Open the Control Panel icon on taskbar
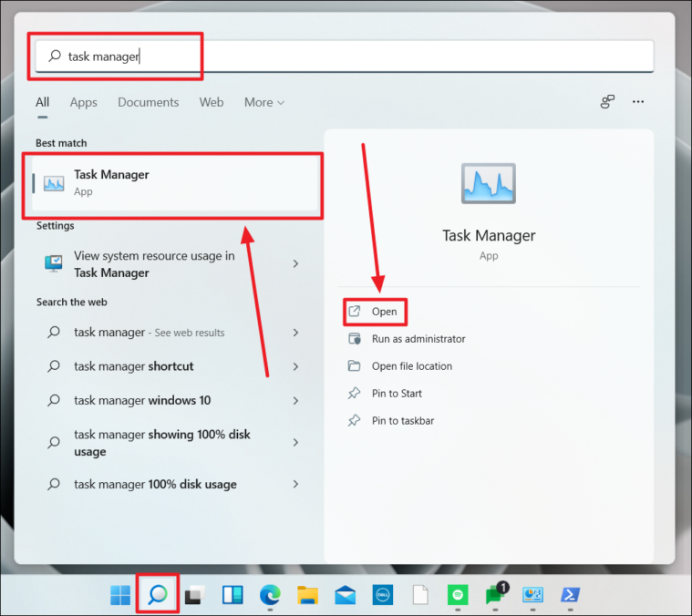692x616 pixels. coord(532,595)
